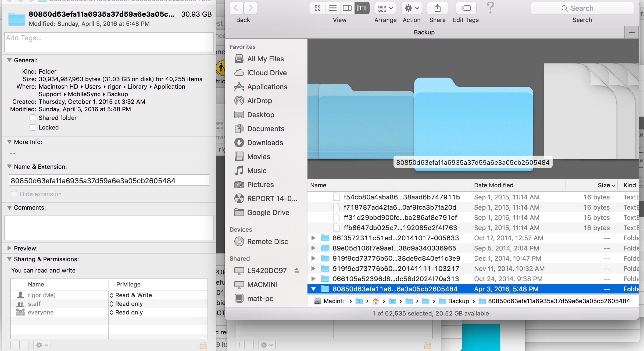The width and height of the screenshot is (644, 351).
Task: Switch to list view button
Action: coord(332,8)
